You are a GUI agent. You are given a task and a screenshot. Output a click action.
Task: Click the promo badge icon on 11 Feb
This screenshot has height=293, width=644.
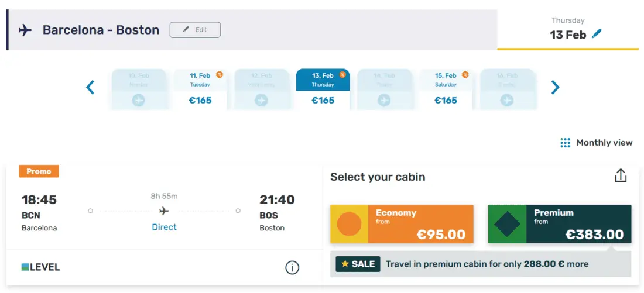click(x=220, y=74)
